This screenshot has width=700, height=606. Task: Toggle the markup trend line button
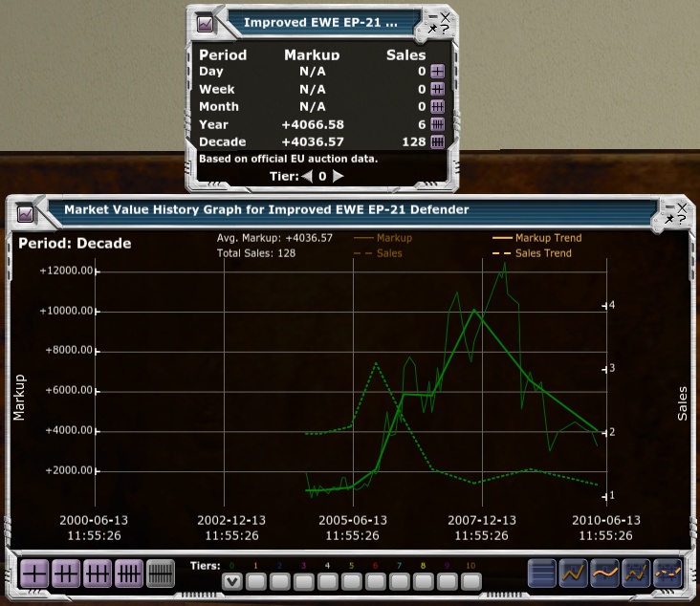[x=604, y=573]
